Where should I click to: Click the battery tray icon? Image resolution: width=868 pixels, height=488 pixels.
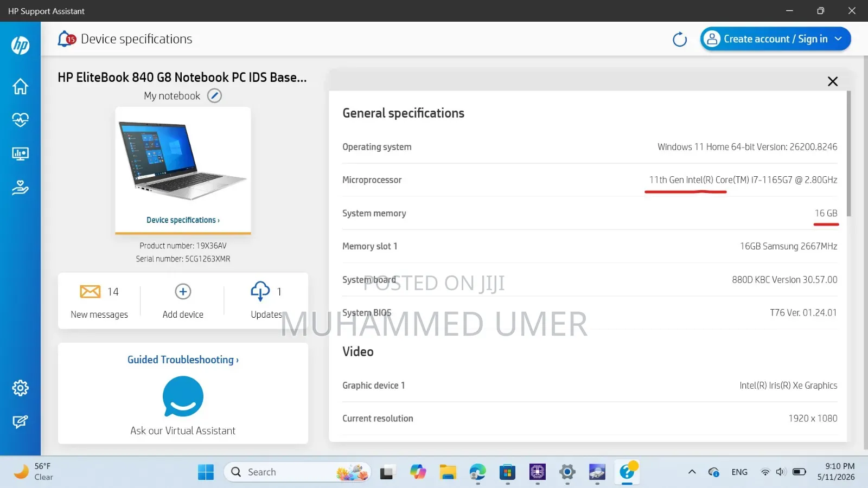pyautogui.click(x=799, y=472)
